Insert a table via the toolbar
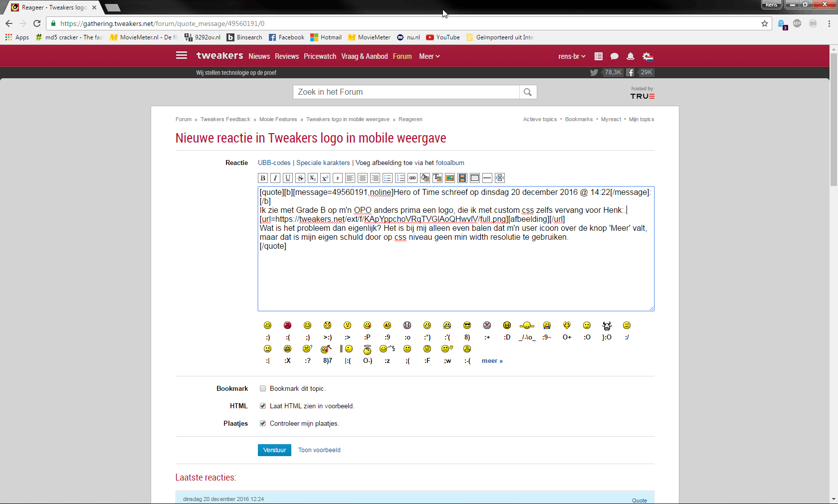838x504 pixels. click(x=475, y=178)
